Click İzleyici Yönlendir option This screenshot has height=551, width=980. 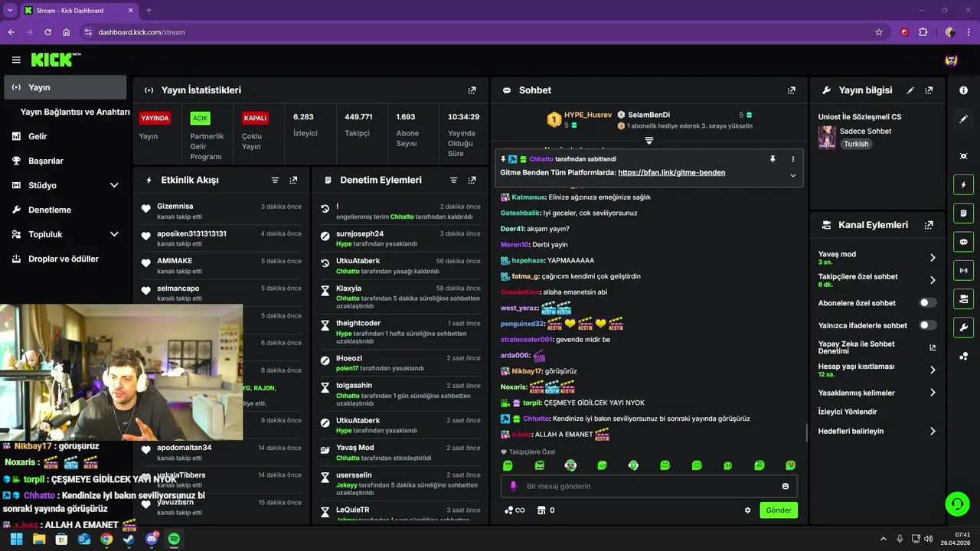[847, 412]
